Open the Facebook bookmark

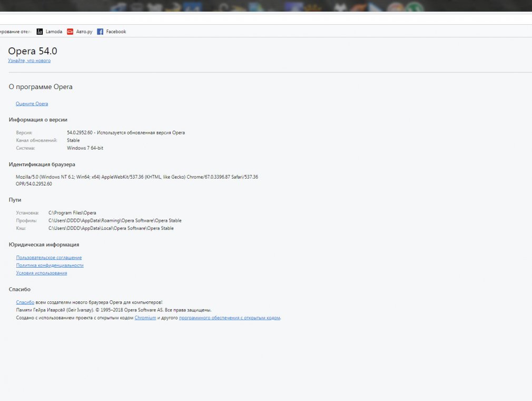[112, 32]
